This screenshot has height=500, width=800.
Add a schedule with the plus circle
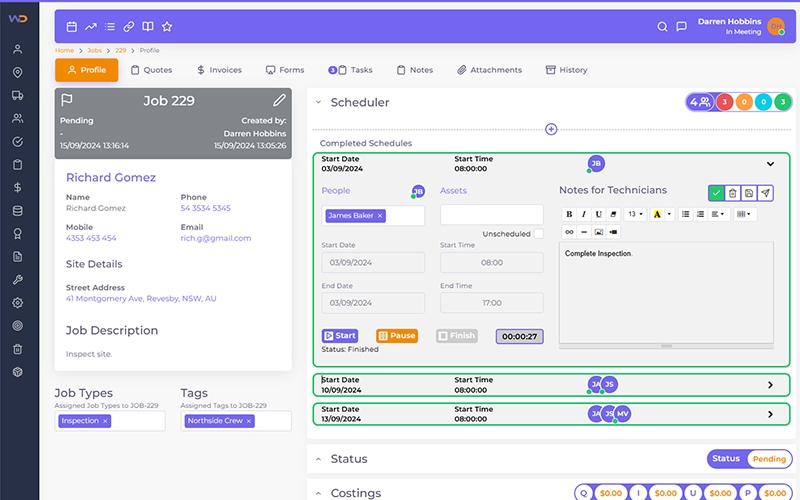tap(551, 129)
